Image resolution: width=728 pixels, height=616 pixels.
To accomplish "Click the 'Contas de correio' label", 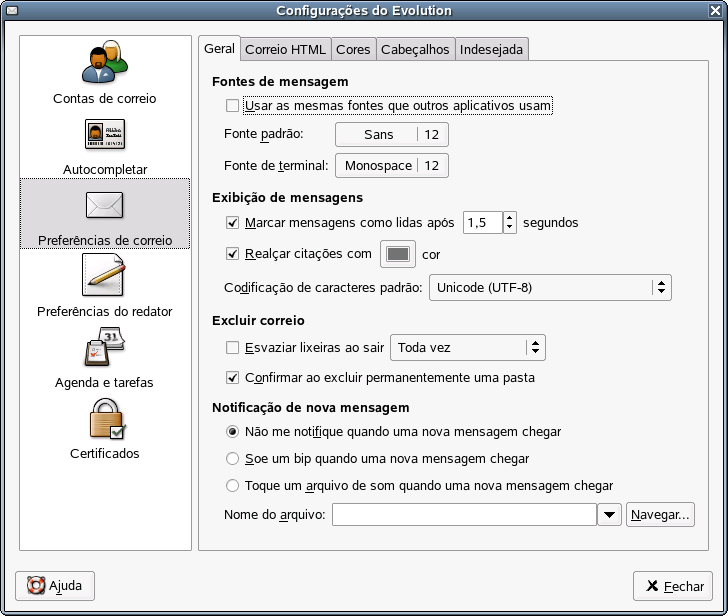I will pos(104,98).
